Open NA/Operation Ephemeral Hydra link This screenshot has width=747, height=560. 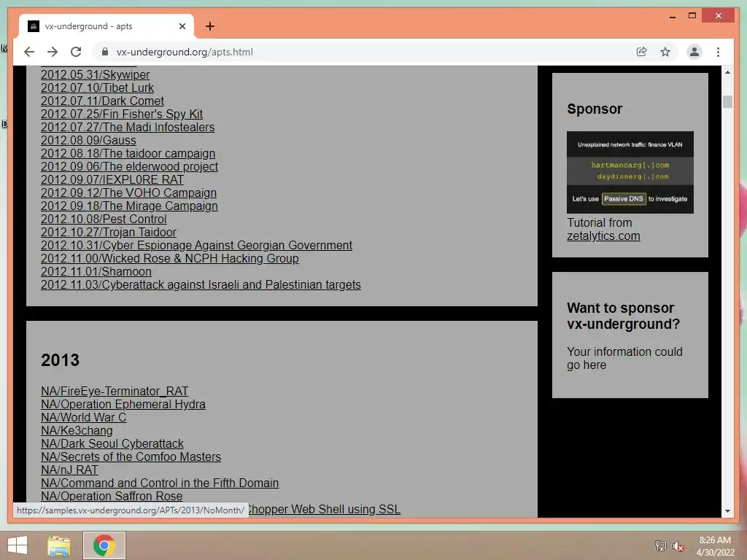click(x=123, y=404)
